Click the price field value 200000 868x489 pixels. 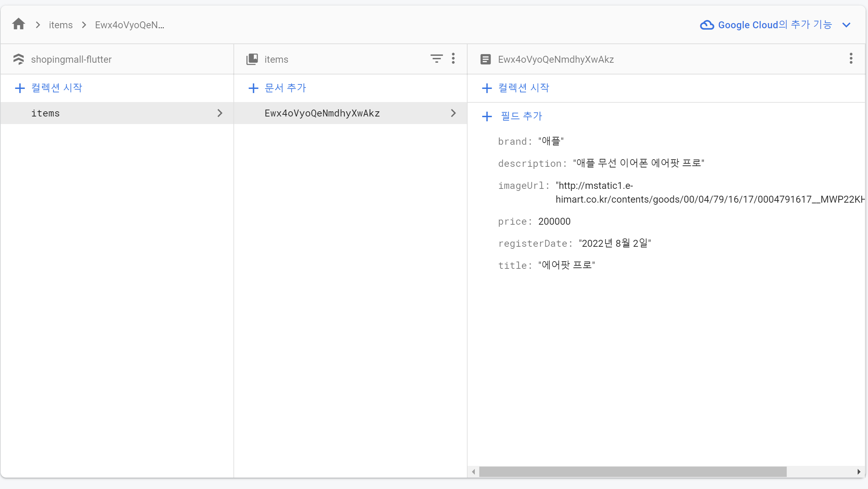pyautogui.click(x=554, y=221)
